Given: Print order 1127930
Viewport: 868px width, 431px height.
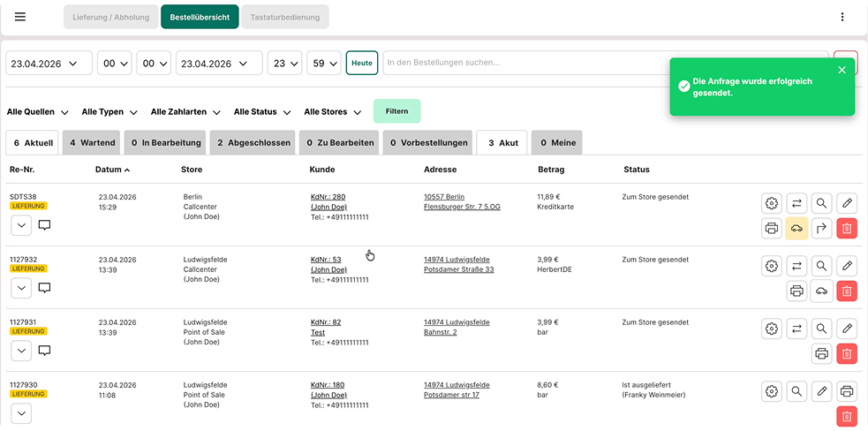Looking at the screenshot, I should click(x=847, y=391).
